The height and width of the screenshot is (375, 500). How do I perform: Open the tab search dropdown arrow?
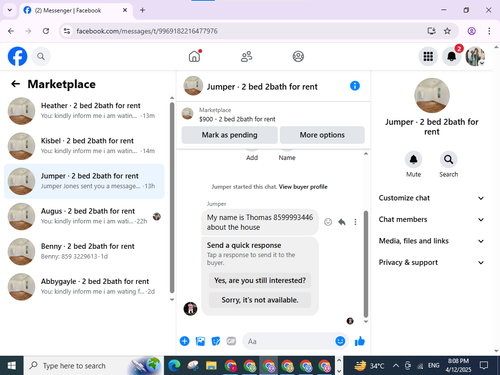[10, 10]
